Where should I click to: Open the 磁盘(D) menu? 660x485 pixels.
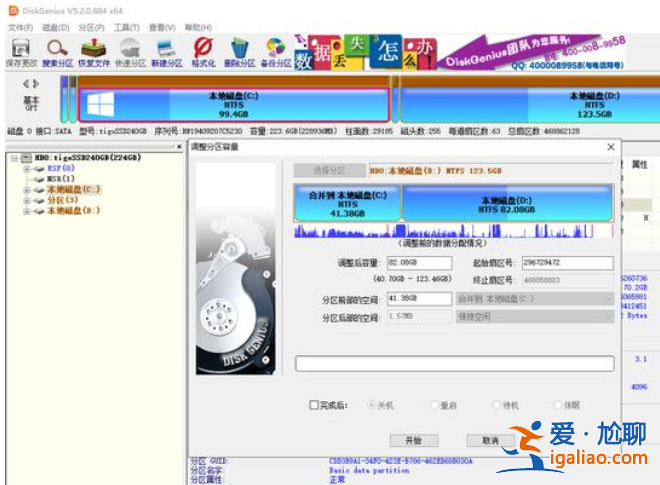click(x=56, y=27)
